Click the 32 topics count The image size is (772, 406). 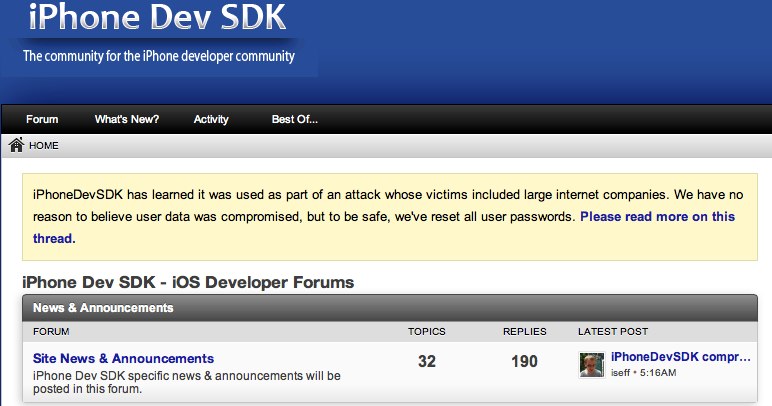click(427, 361)
